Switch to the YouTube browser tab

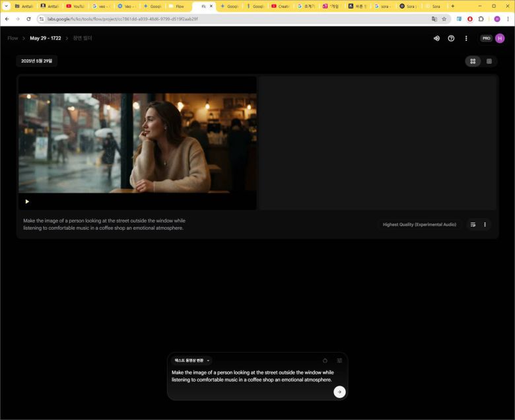tap(75, 6)
